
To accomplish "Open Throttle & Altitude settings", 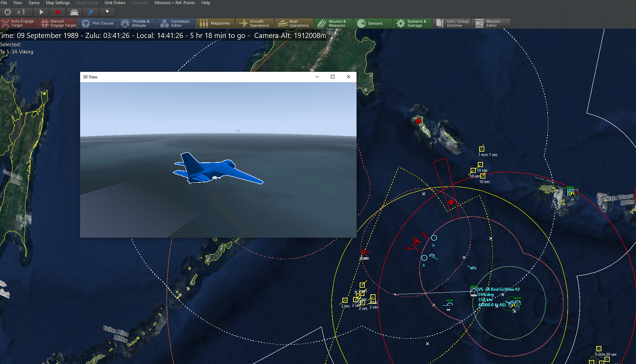I will (137, 23).
